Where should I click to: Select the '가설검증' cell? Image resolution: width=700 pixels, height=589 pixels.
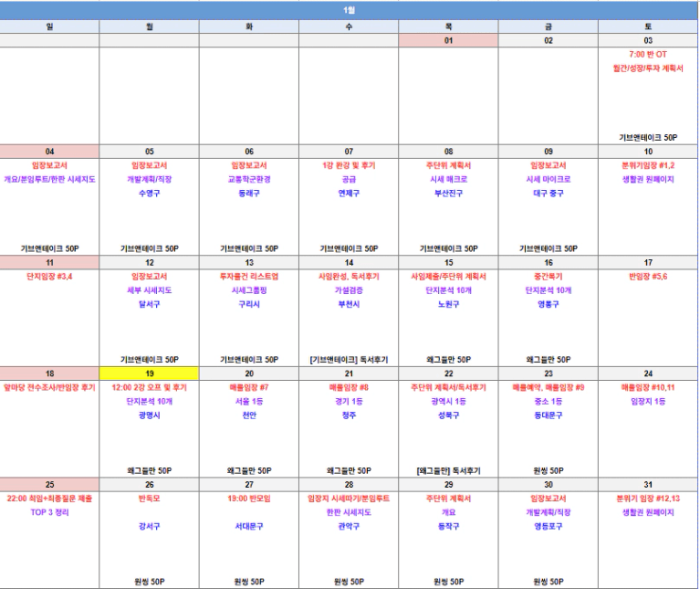pyautogui.click(x=349, y=290)
